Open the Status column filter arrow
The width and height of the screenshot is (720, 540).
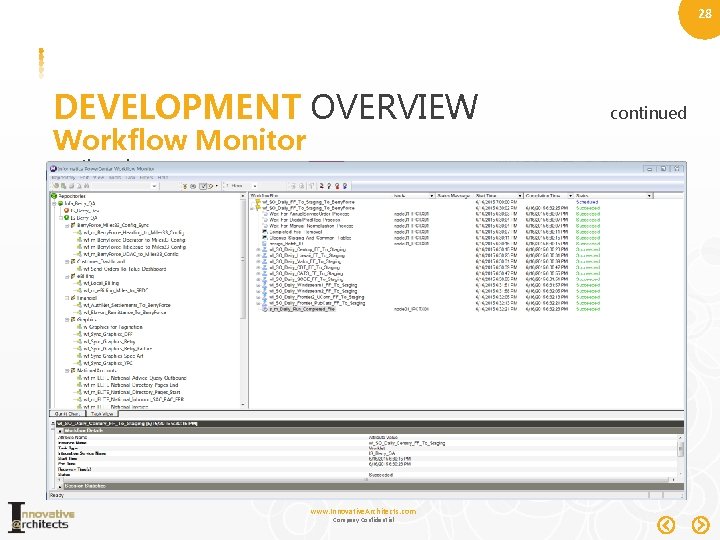click(649, 196)
